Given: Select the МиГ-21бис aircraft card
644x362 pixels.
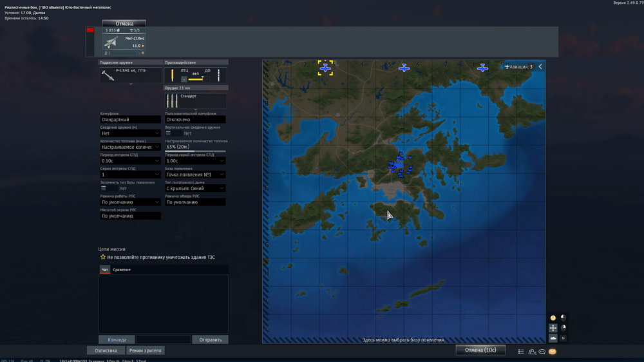Looking at the screenshot, I should (x=124, y=42).
